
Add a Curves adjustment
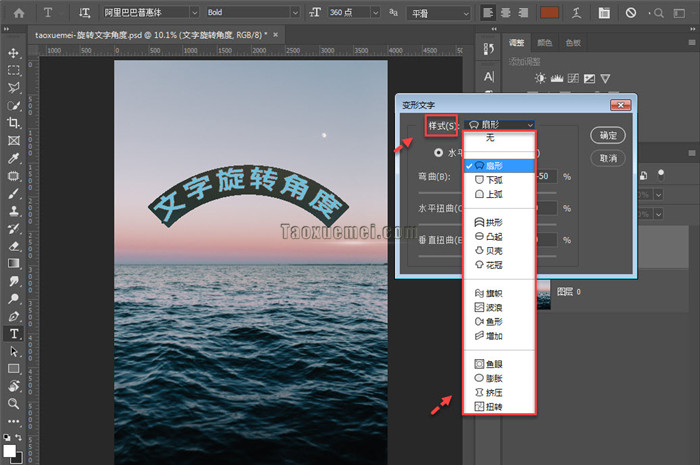click(573, 79)
